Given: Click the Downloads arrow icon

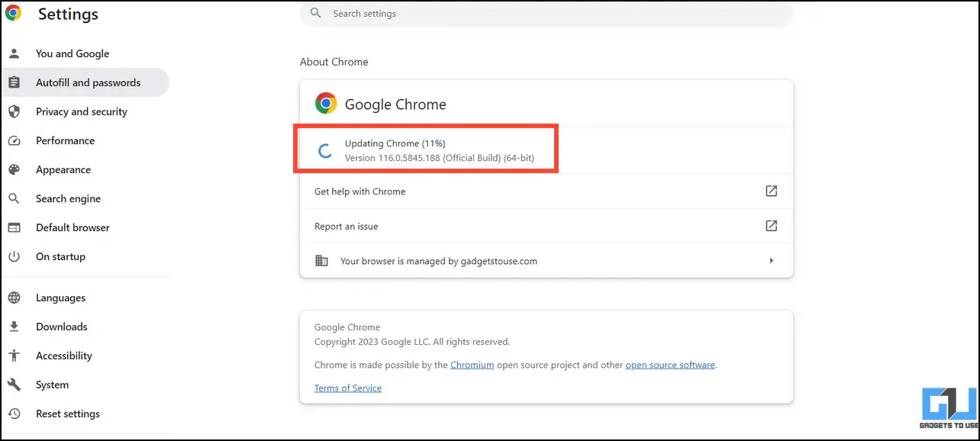Looking at the screenshot, I should tap(14, 327).
